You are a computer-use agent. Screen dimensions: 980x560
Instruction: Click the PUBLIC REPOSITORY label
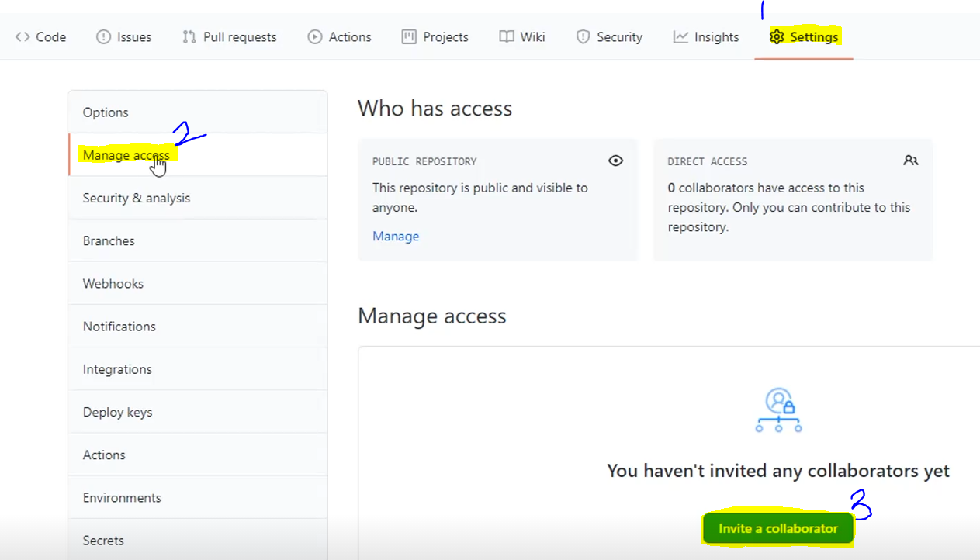(424, 161)
